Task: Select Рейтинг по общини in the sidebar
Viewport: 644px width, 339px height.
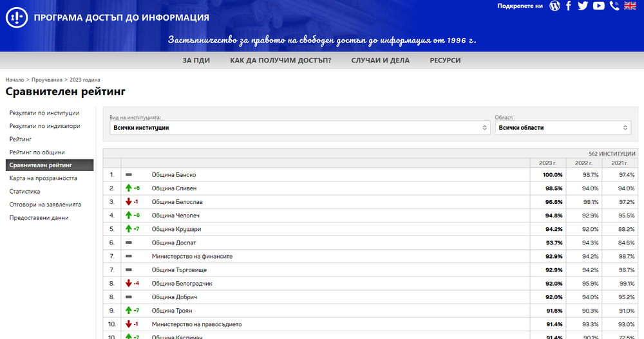Action: point(37,152)
